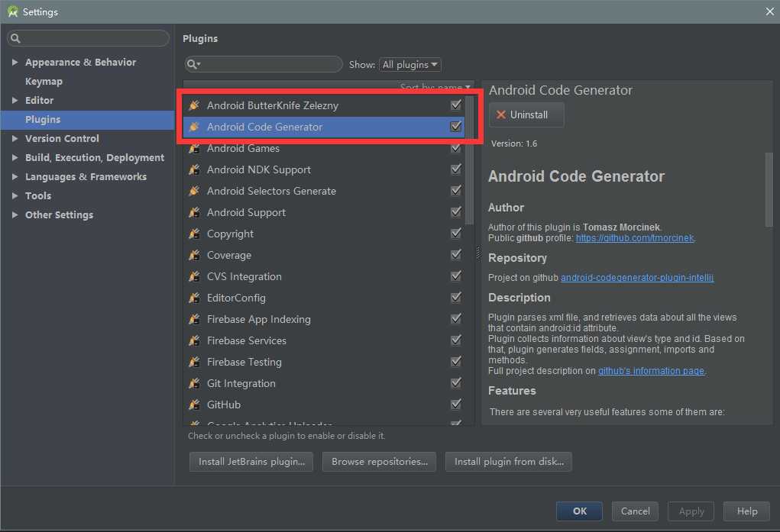Disable the Android Selectors Generate checkbox
This screenshot has width=780, height=532.
click(x=455, y=191)
